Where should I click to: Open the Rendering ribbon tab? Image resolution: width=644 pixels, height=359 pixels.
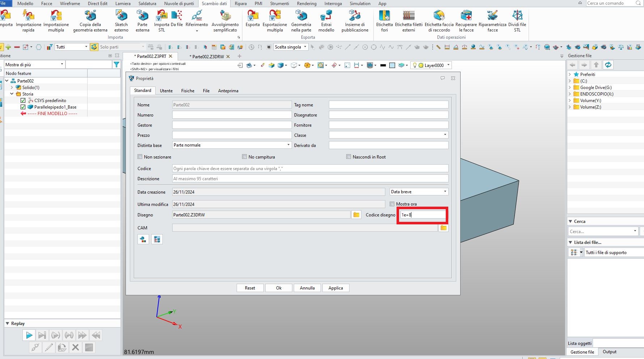tap(307, 4)
